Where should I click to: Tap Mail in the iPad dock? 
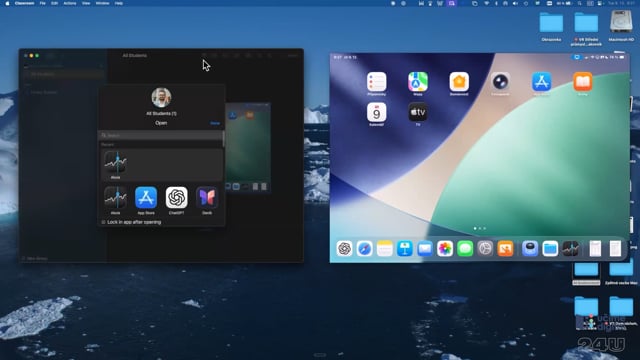pos(425,249)
